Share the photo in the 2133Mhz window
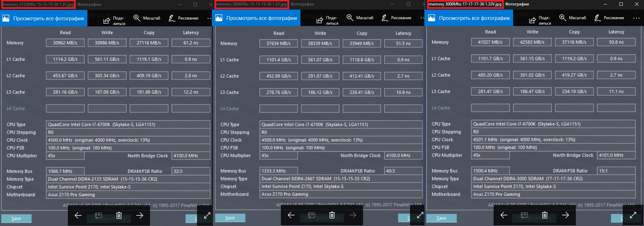Screen dimensions: 644x226 [x=114, y=20]
